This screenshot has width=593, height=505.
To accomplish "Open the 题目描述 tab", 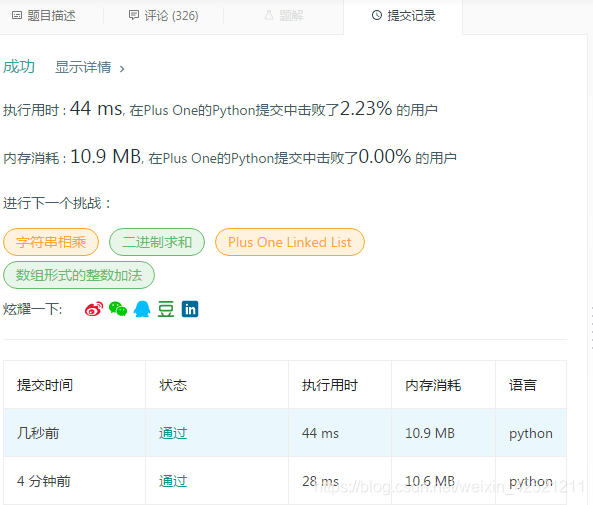I will pyautogui.click(x=44, y=16).
